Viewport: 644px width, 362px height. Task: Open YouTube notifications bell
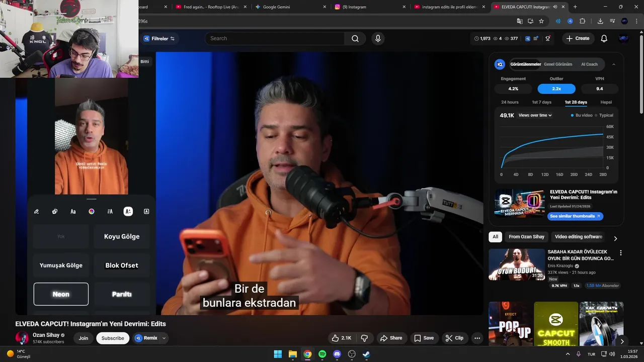coord(604,39)
